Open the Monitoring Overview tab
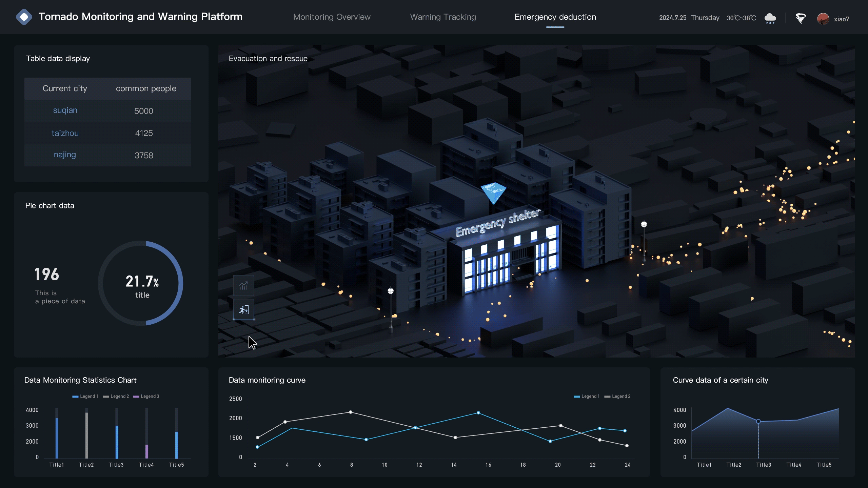This screenshot has width=868, height=488. pos(332,17)
